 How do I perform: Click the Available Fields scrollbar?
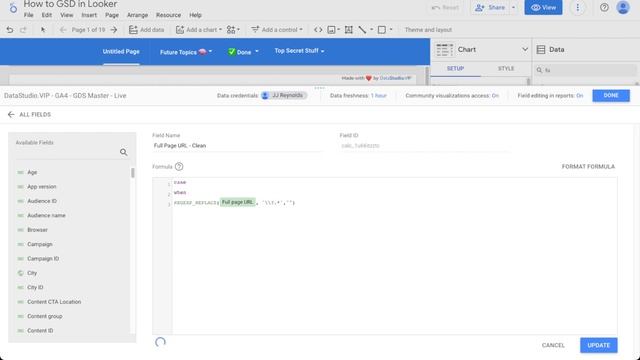point(133,173)
